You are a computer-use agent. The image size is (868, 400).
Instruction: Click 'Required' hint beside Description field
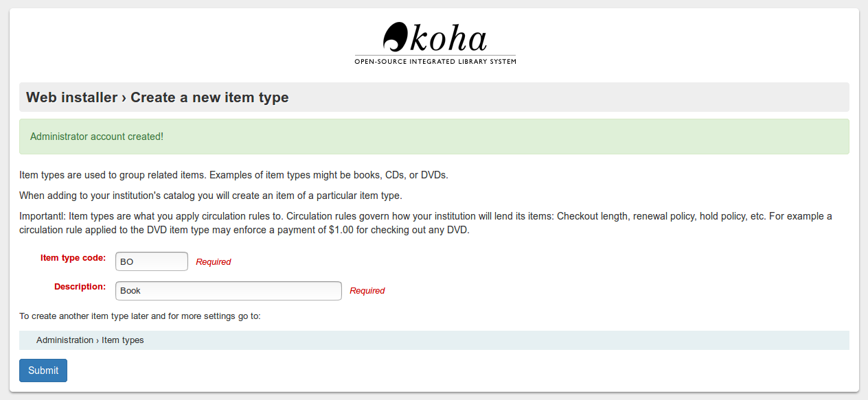pos(367,291)
